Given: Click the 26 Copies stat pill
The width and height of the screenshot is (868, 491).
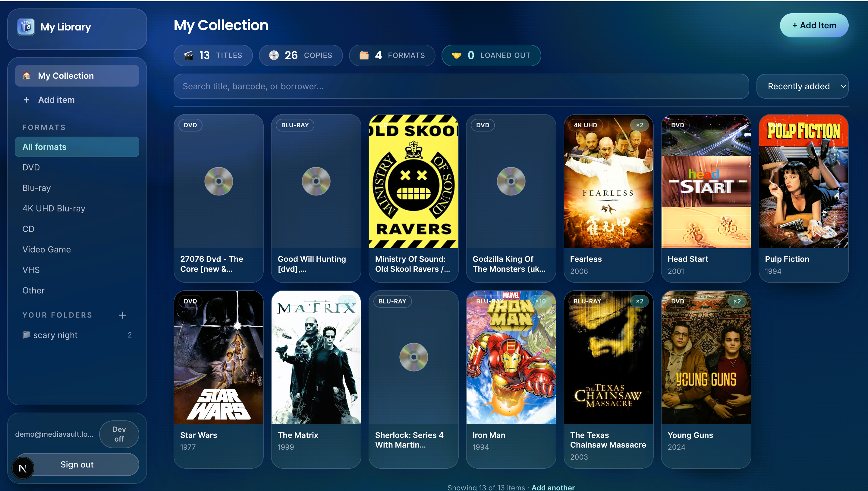Looking at the screenshot, I should point(300,55).
